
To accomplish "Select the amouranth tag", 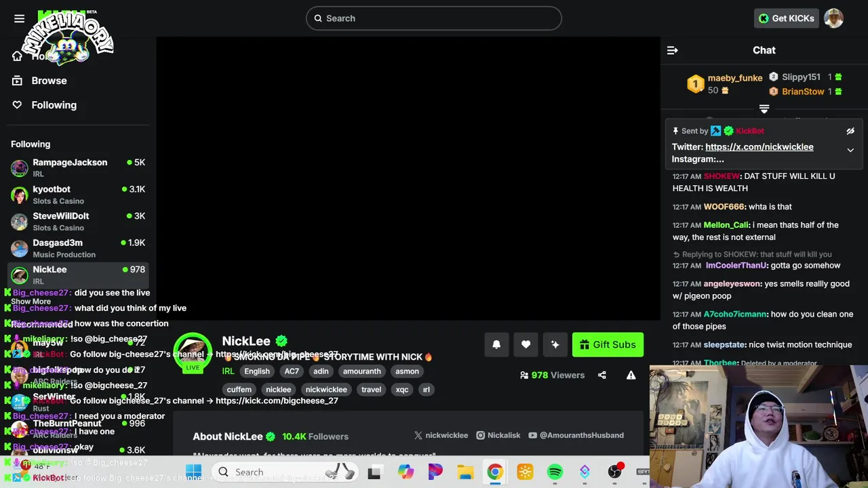I will point(361,371).
